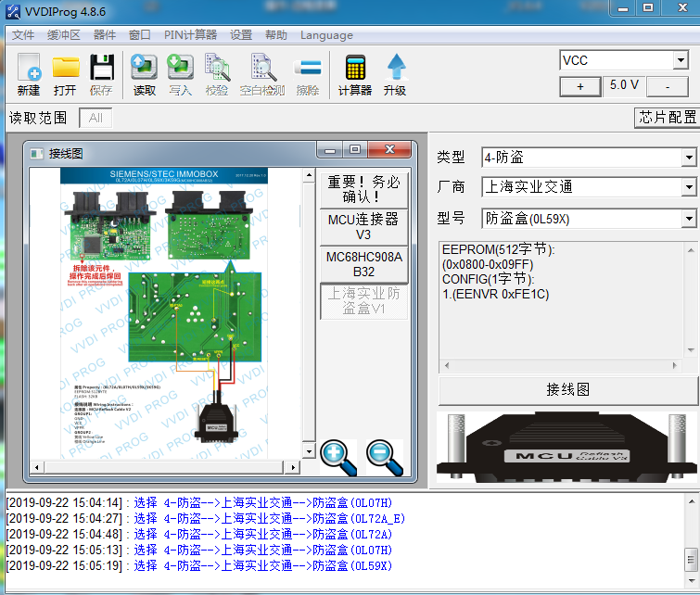The width and height of the screenshot is (700, 595).
Task: Click log panel scroll up arrow
Action: tap(691, 501)
